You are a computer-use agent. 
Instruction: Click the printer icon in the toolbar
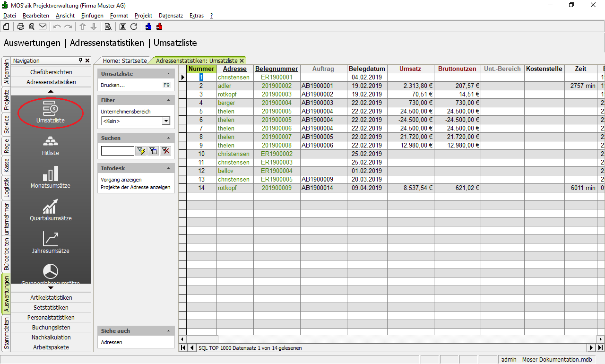21,26
